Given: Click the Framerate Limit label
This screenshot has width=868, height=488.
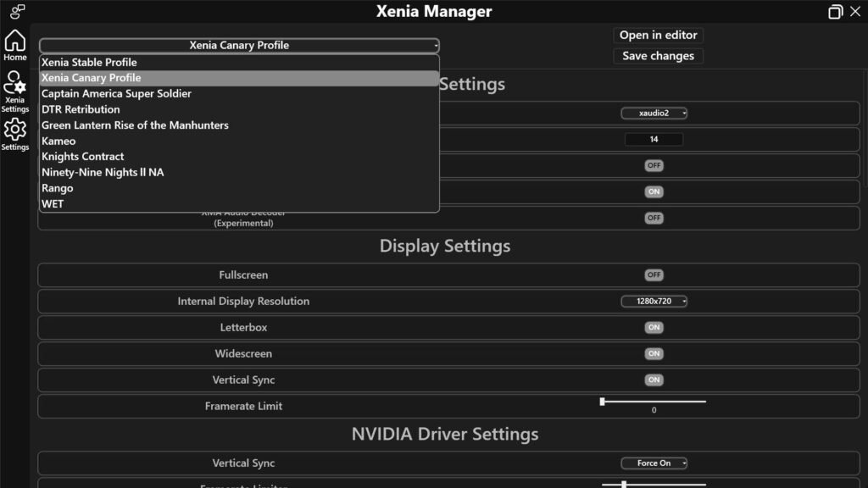Looking at the screenshot, I should click(243, 406).
